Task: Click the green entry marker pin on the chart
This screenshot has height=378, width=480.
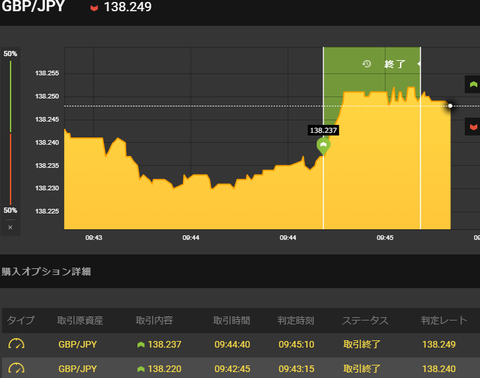Action: [x=323, y=146]
